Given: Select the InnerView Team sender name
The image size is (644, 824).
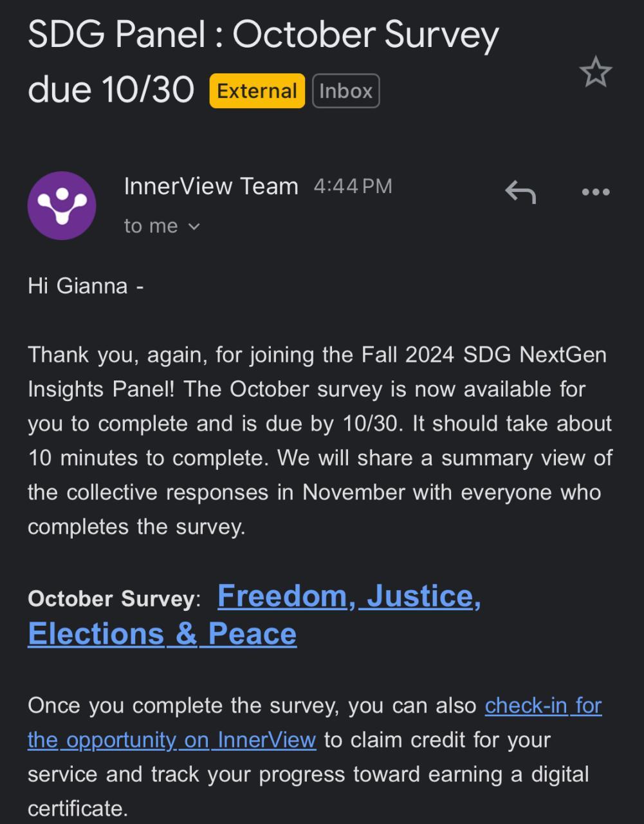Looking at the screenshot, I should [211, 186].
